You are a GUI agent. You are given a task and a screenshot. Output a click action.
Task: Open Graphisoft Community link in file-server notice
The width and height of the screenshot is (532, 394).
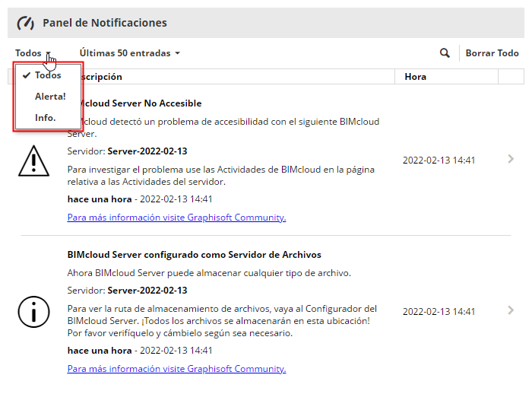pyautogui.click(x=176, y=369)
